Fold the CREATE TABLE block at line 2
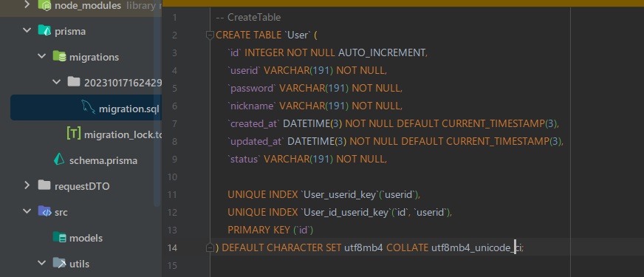This screenshot has width=644, height=277. click(x=210, y=35)
